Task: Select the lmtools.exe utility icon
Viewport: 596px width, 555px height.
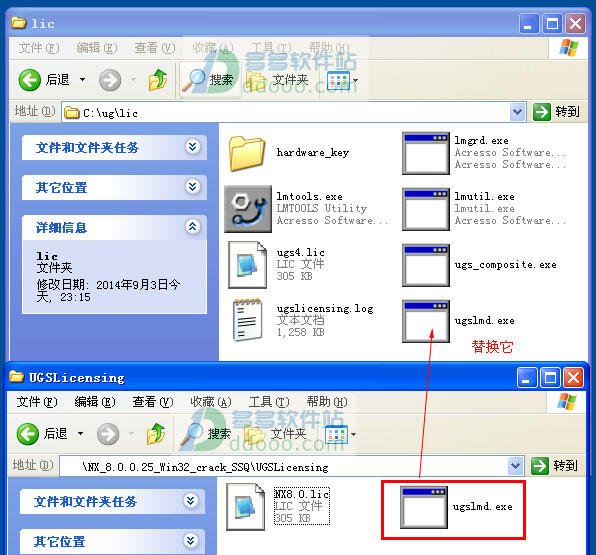Action: [247, 209]
